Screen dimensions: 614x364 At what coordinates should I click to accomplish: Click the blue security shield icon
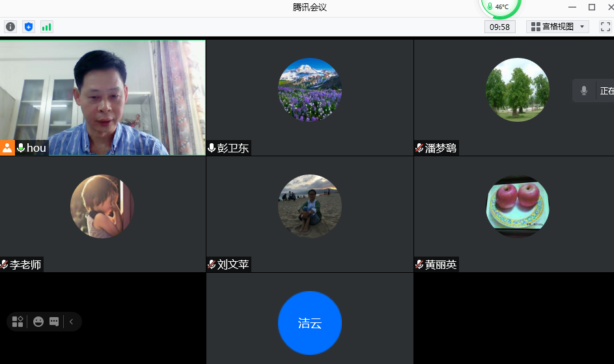[x=28, y=27]
